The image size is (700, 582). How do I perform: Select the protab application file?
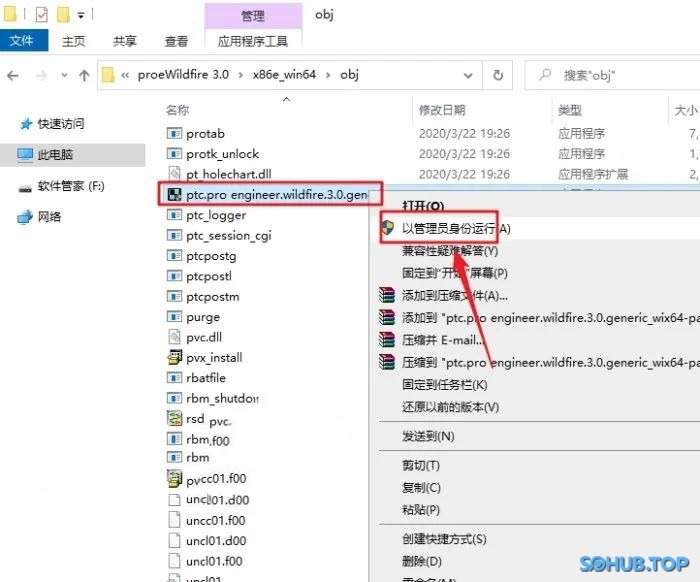point(205,133)
